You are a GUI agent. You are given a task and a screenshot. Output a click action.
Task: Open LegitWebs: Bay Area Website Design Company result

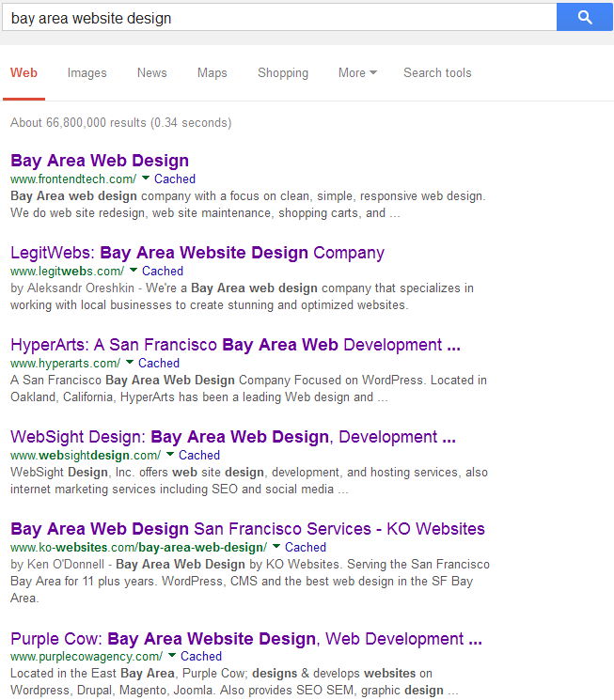pyautogui.click(x=197, y=253)
